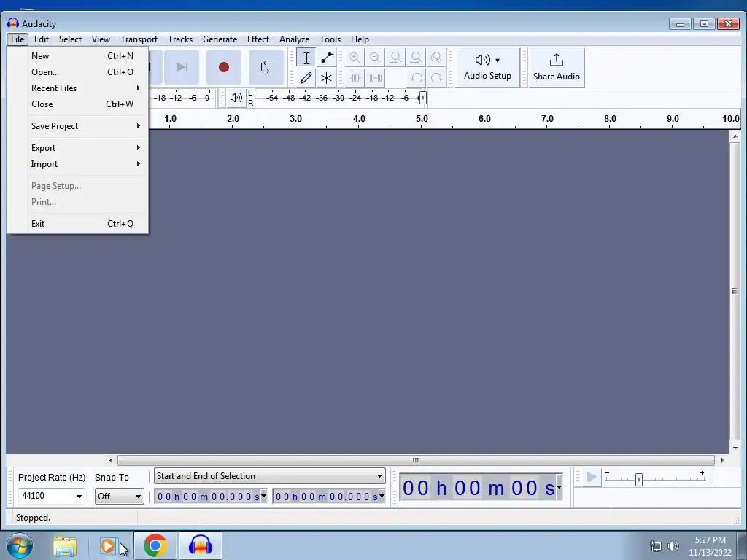Open the Audio Setup button

487,67
